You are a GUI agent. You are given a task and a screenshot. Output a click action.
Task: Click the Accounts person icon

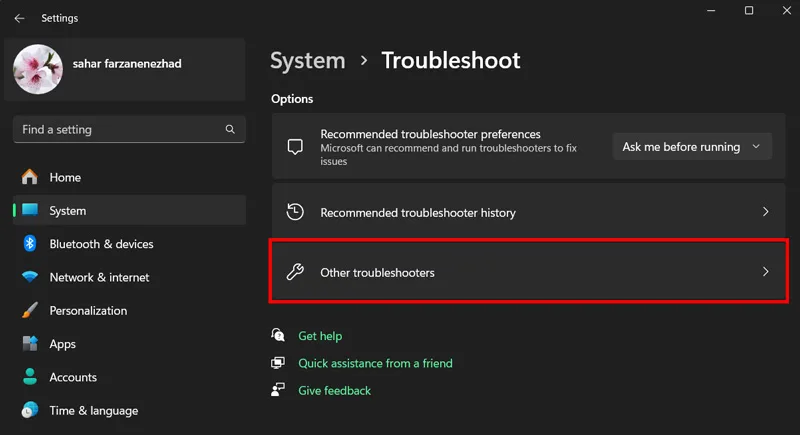30,377
